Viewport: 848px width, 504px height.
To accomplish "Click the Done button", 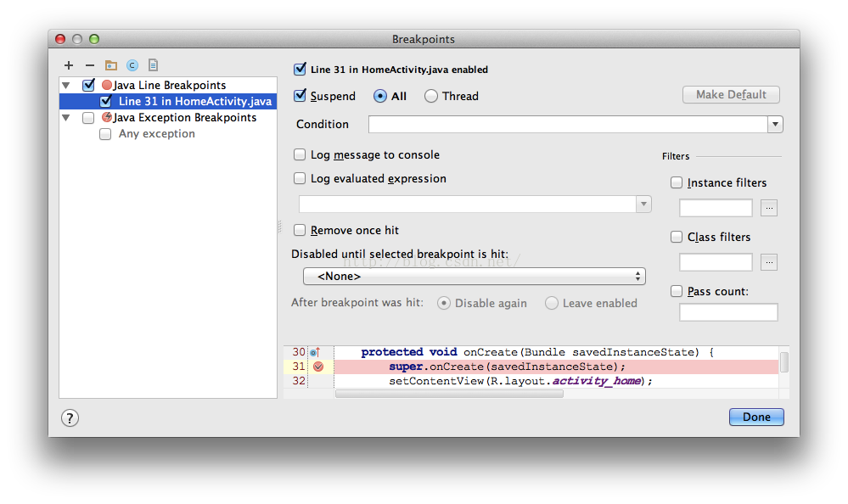I will 756,417.
